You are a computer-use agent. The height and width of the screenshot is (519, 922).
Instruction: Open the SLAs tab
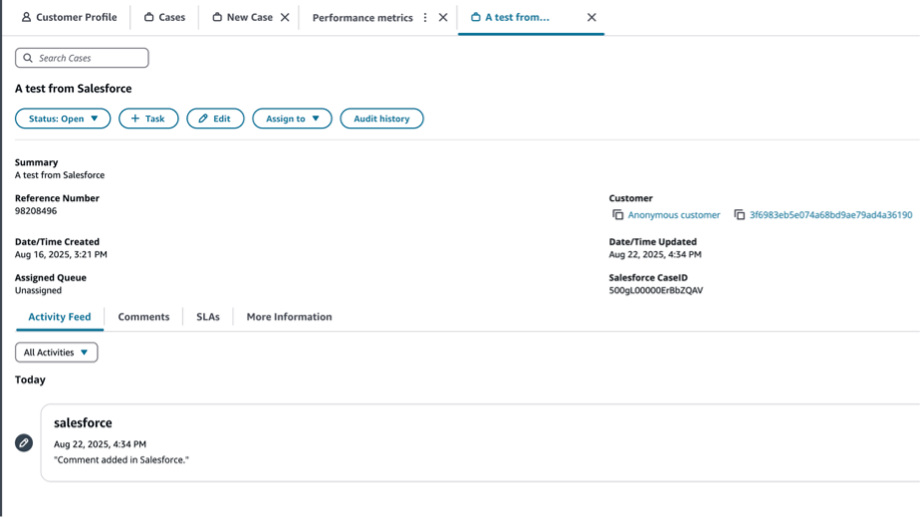(208, 317)
